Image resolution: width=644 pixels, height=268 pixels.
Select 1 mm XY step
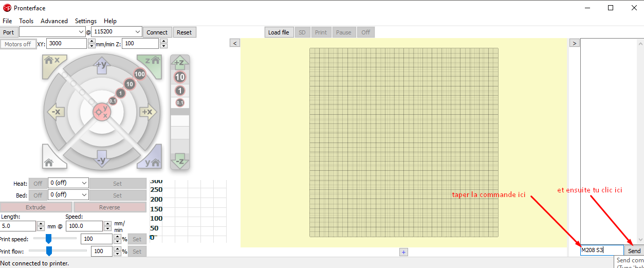pyautogui.click(x=120, y=93)
